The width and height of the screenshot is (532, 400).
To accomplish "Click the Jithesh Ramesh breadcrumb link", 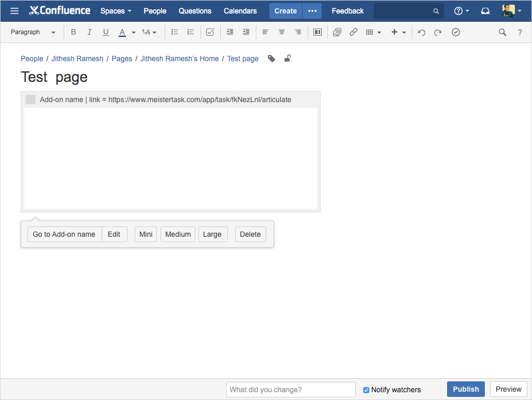I will tap(77, 59).
